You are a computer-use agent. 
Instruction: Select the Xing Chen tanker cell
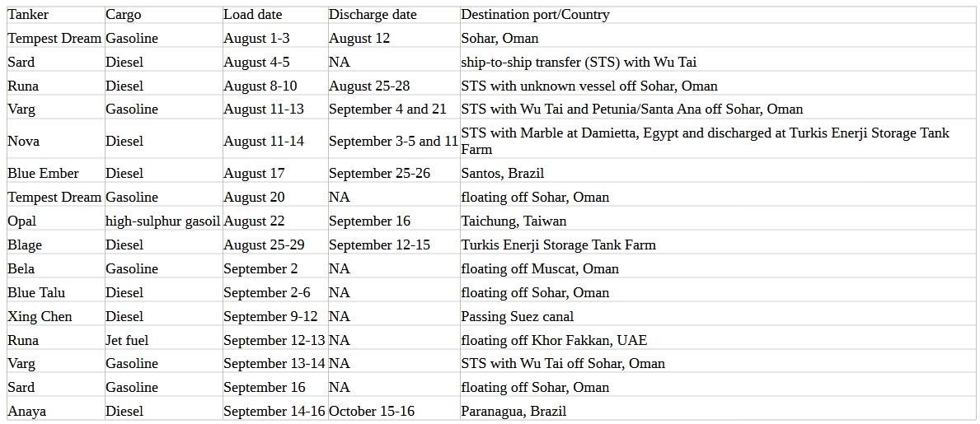coord(40,317)
